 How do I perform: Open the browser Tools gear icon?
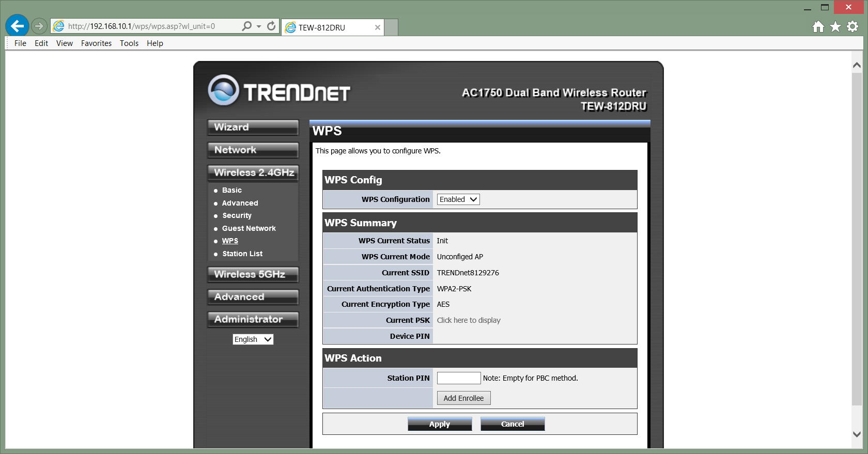point(853,26)
